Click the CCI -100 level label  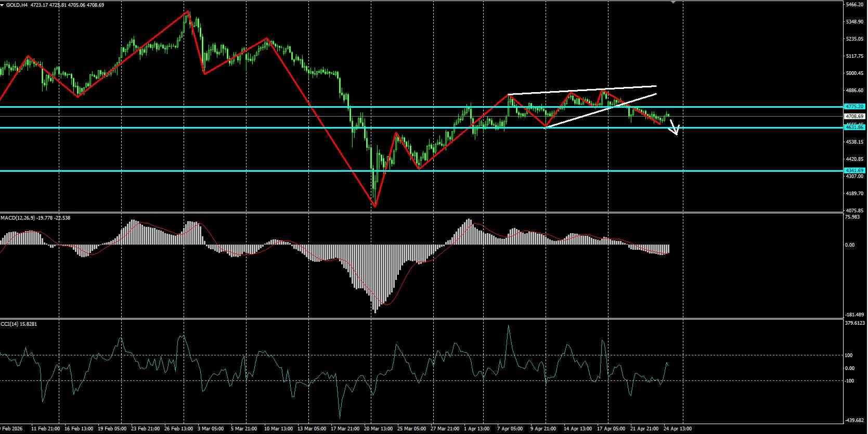(x=850, y=381)
